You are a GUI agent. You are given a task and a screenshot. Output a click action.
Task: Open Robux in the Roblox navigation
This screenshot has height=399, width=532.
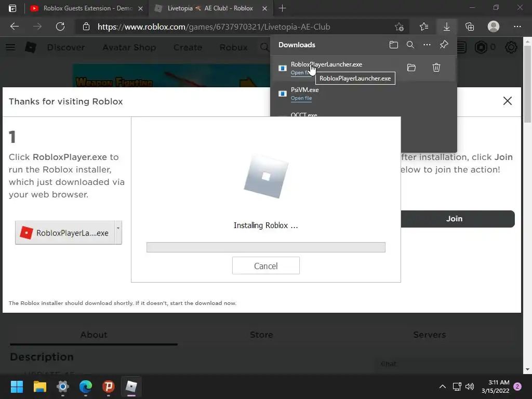[x=233, y=47]
